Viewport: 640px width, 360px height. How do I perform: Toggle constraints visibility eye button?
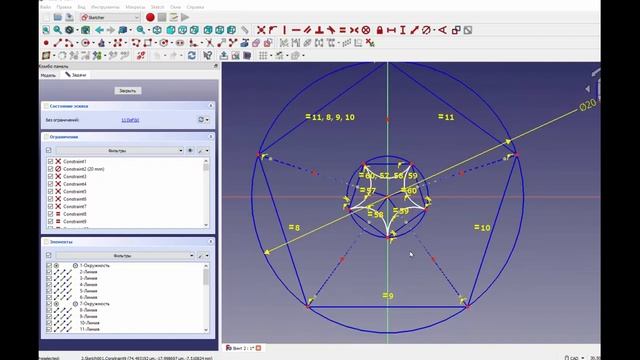pyautogui.click(x=190, y=151)
